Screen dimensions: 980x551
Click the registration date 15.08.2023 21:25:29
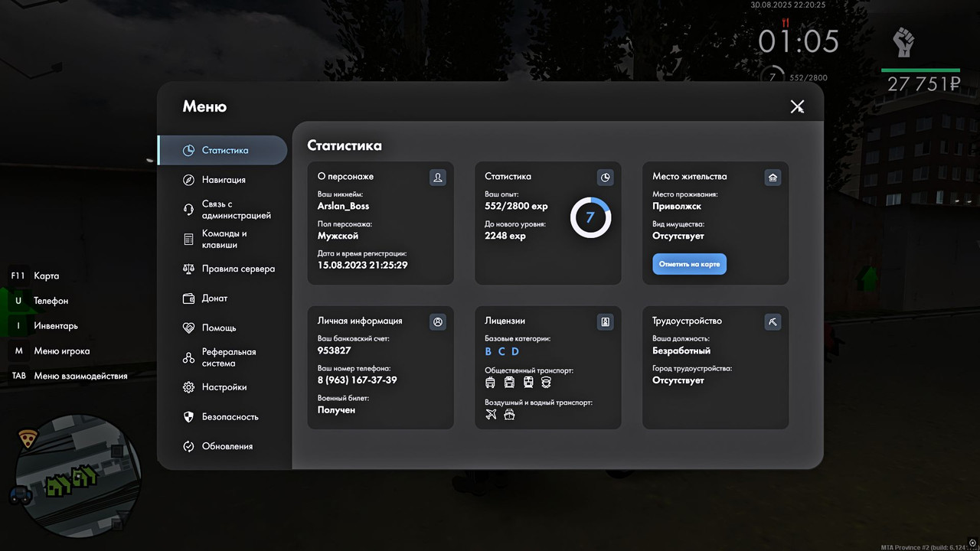pos(362,265)
